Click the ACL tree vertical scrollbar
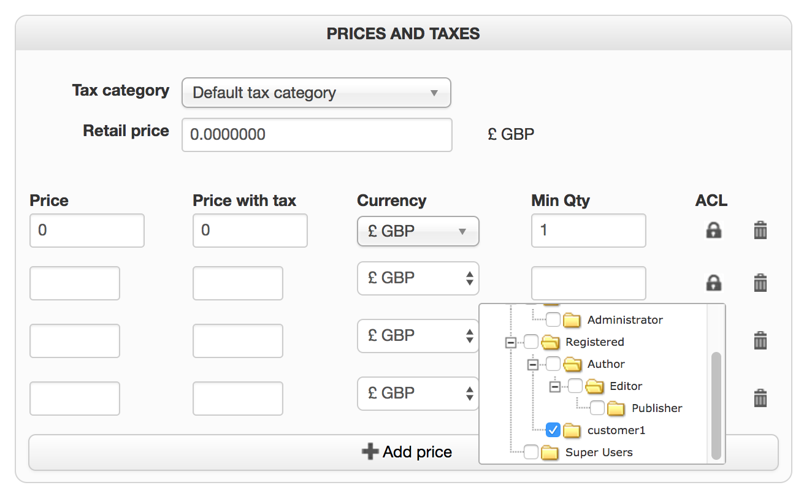Viewport: 812px width, 504px height. (716, 405)
